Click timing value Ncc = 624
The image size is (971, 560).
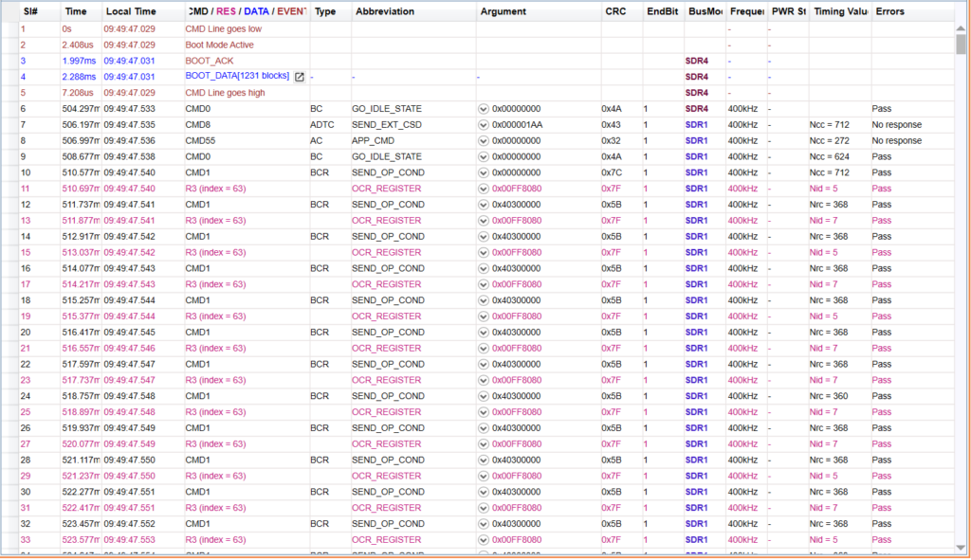tap(829, 157)
